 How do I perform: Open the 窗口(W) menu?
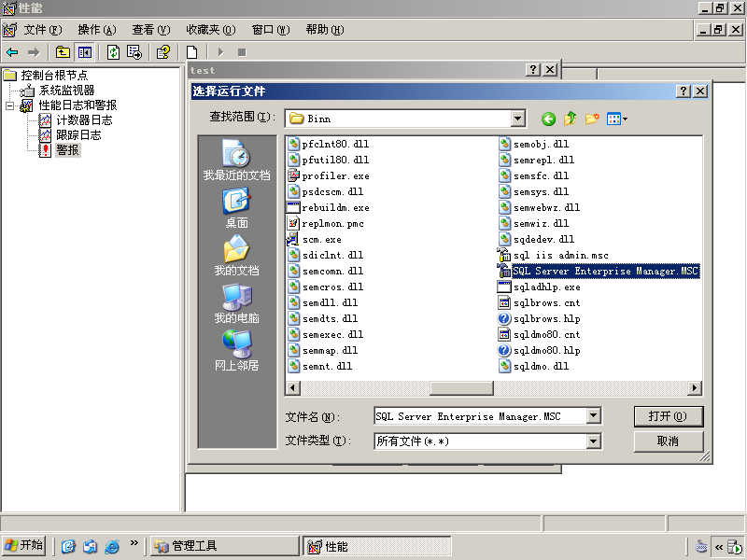click(x=271, y=30)
